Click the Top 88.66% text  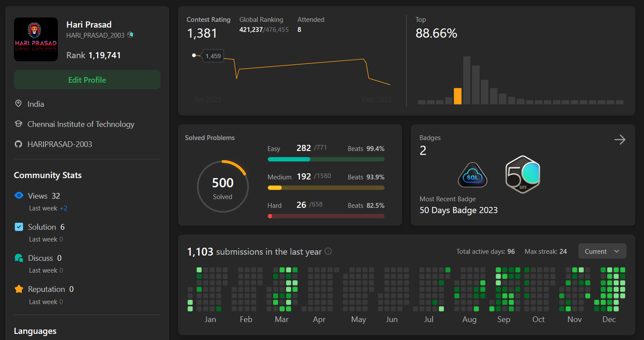[436, 33]
